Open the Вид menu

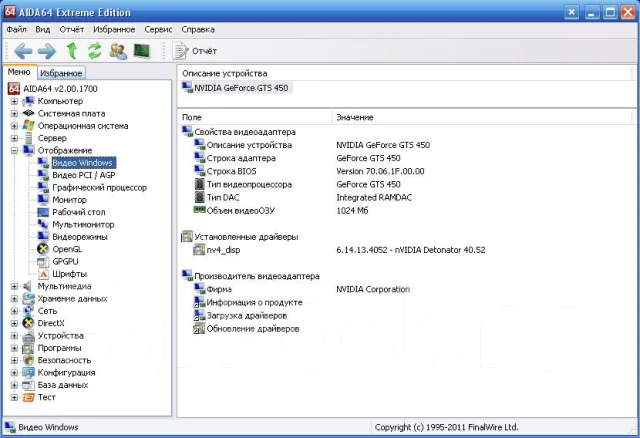[x=42, y=29]
